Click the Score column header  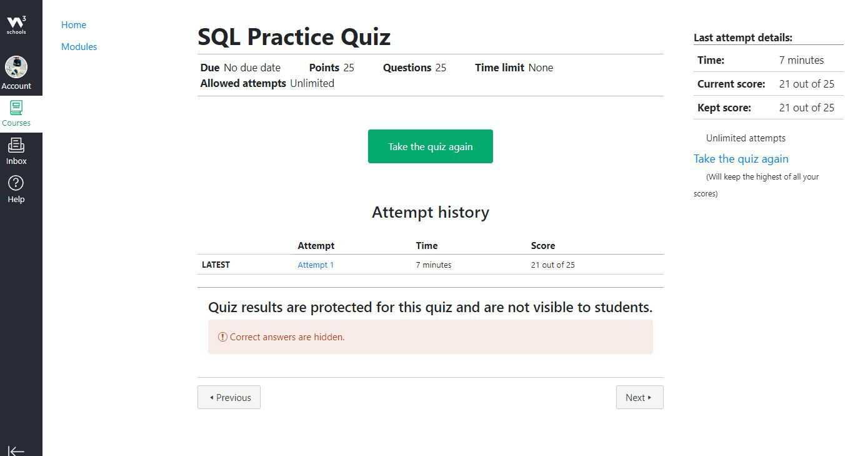coord(543,246)
